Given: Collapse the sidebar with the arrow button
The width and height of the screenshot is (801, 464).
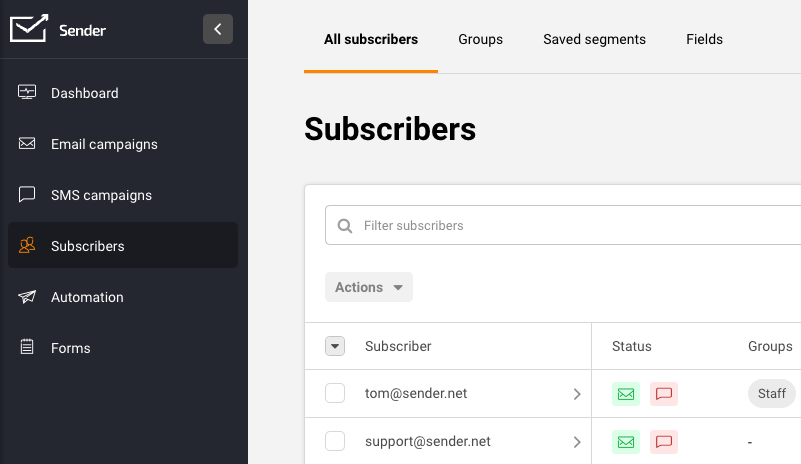Looking at the screenshot, I should click(218, 29).
